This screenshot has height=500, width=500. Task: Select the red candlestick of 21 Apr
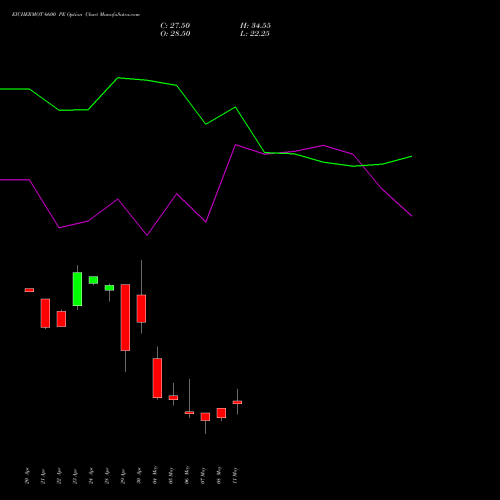click(x=45, y=313)
